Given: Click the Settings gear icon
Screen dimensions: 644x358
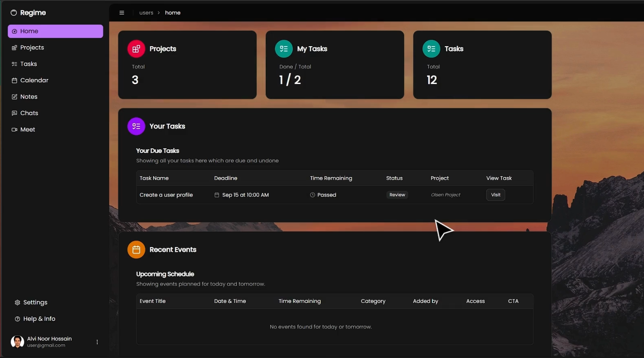Looking at the screenshot, I should pyautogui.click(x=17, y=303).
